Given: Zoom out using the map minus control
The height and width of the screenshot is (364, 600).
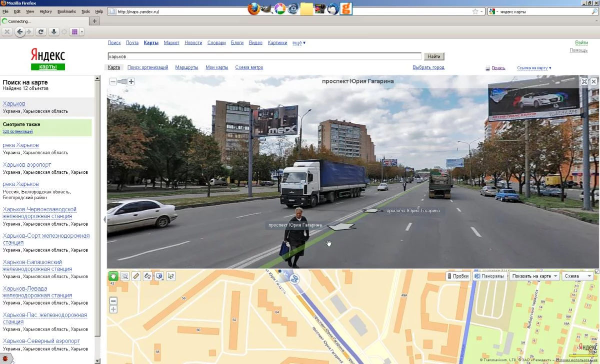Looking at the screenshot, I should 113,301.
